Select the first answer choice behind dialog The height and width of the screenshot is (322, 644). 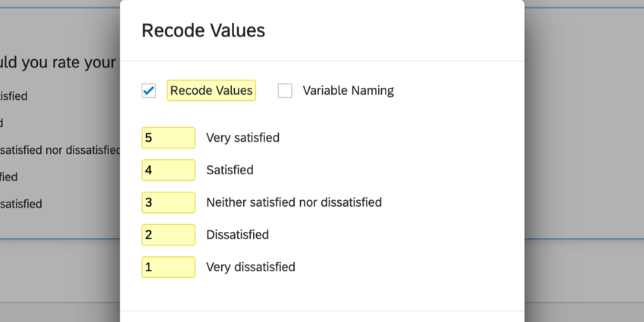point(14,96)
